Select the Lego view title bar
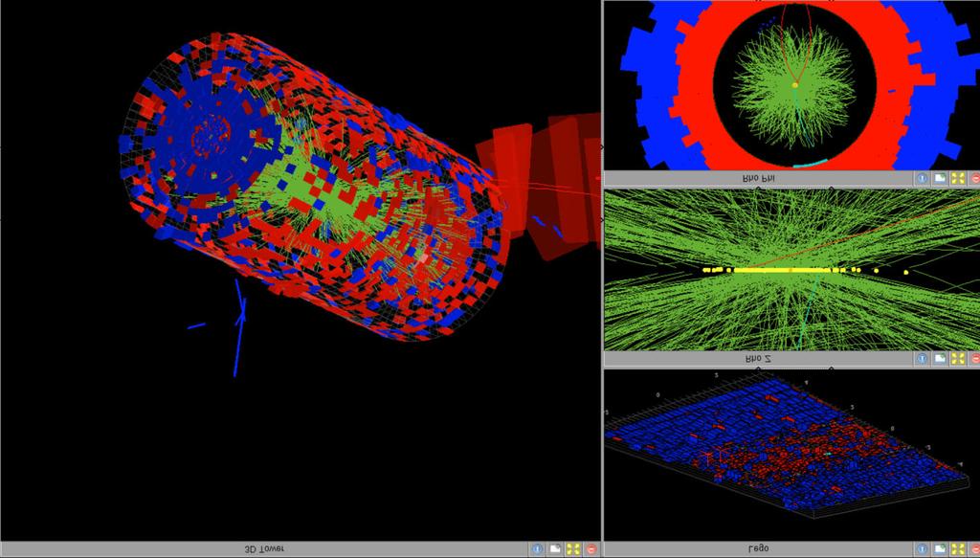The image size is (980, 558). [x=758, y=549]
